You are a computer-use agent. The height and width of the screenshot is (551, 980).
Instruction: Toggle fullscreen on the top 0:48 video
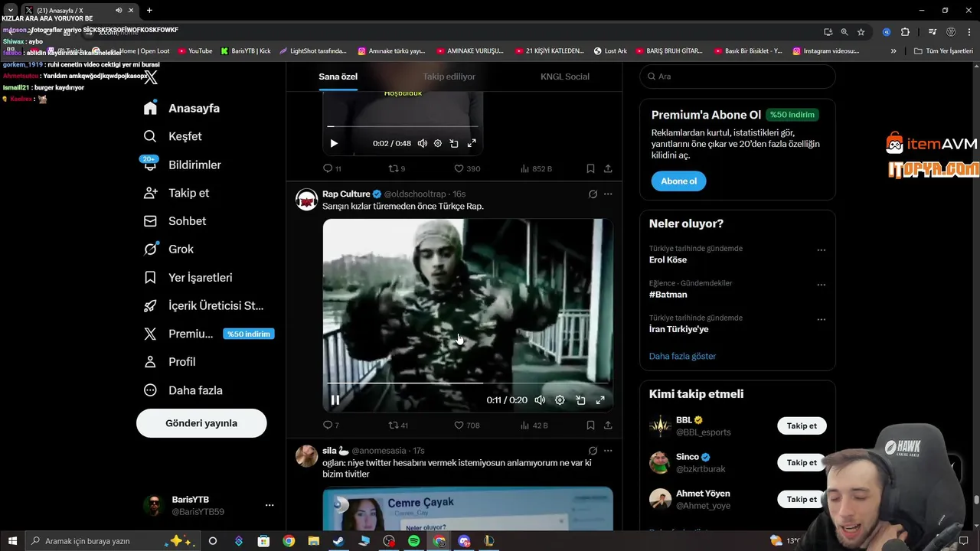coord(472,143)
